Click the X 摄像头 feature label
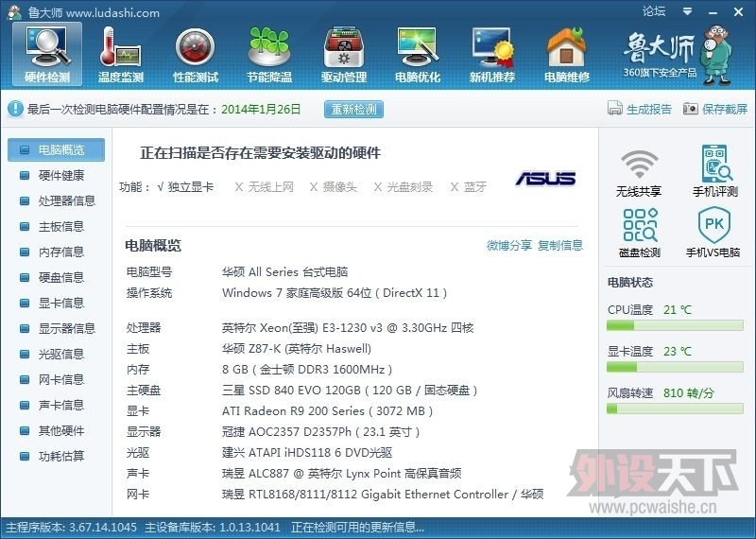756x539 pixels. click(334, 186)
